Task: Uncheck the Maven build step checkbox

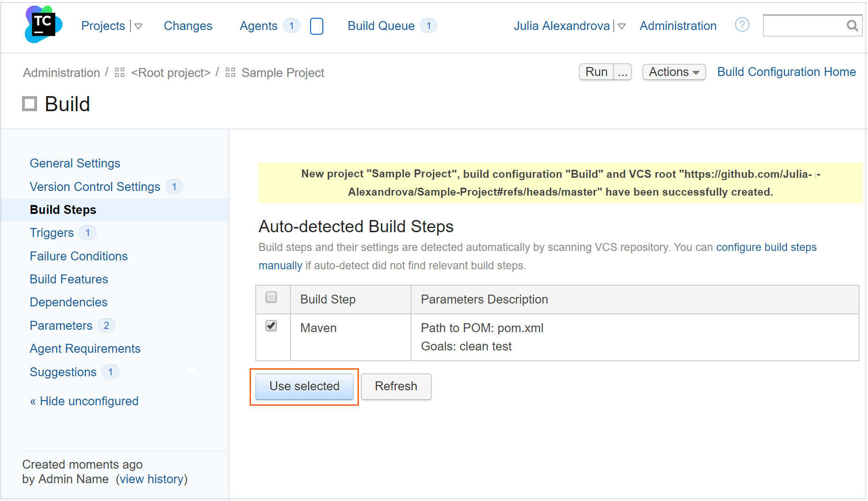Action: tap(271, 326)
